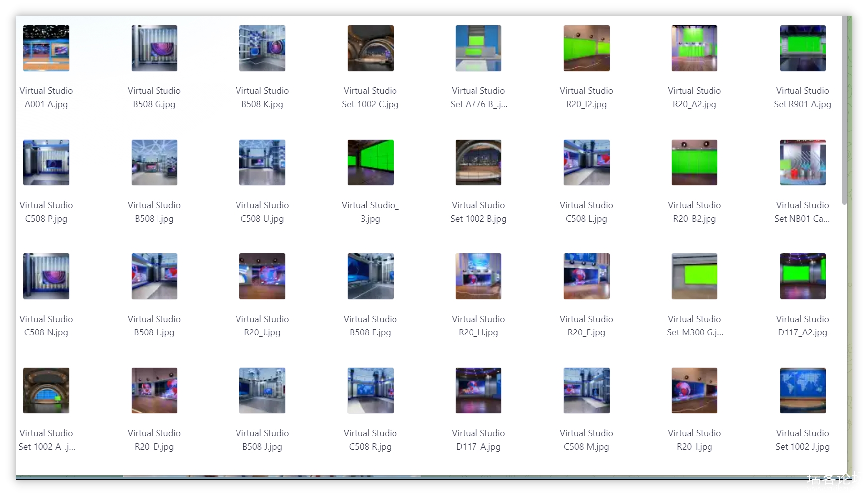Select the Virtual Studio C508 U.jpg thumbnail
868x496 pixels.
click(262, 163)
